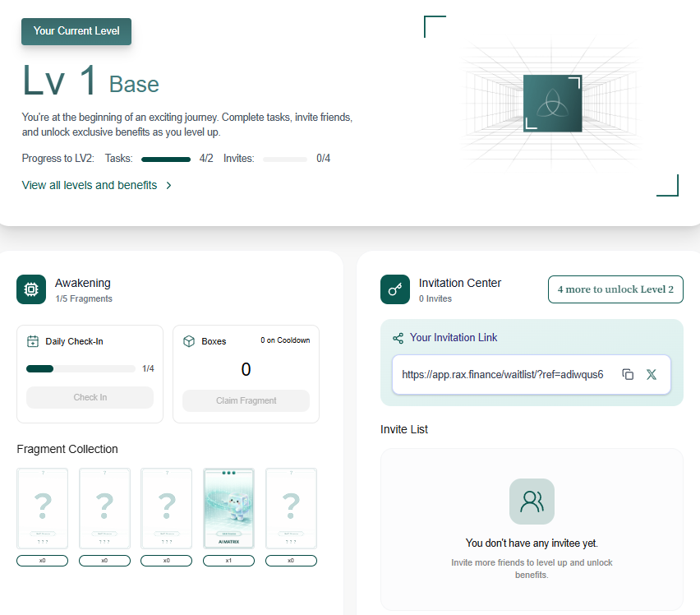Click the Boxes count '0'
Image resolution: width=700 pixels, height=615 pixels.
click(246, 369)
